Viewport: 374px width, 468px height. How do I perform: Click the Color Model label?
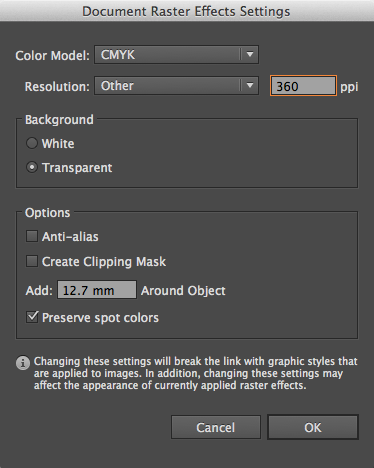pyautogui.click(x=52, y=56)
